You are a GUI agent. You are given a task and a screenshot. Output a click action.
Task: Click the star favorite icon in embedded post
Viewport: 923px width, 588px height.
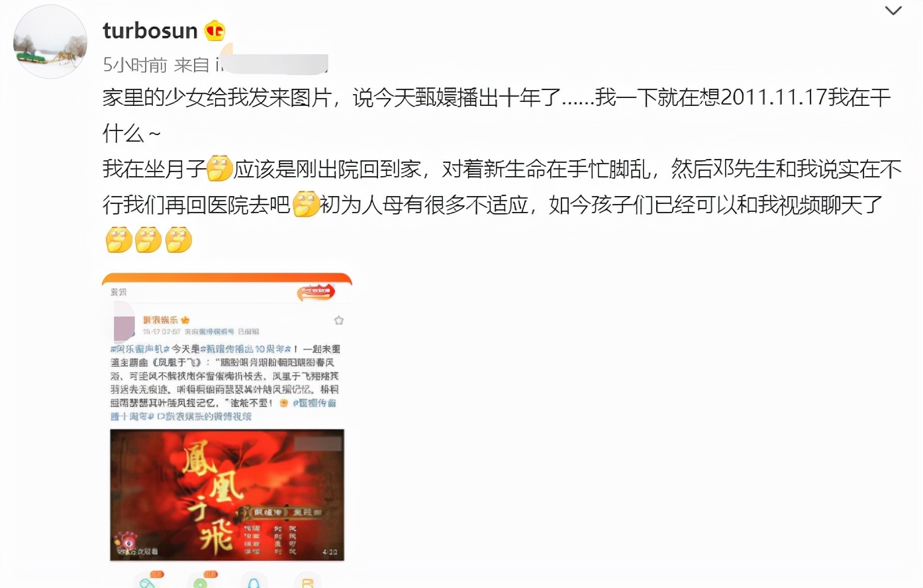pos(339,320)
